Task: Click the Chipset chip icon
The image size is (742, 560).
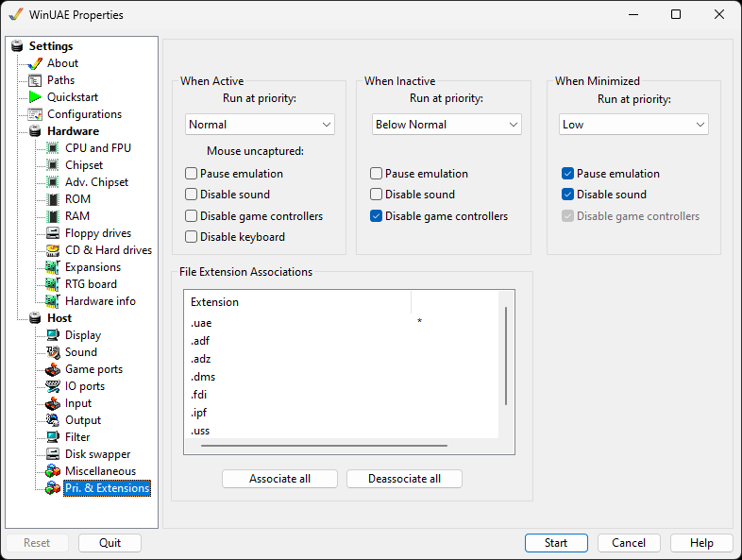Action: click(53, 165)
